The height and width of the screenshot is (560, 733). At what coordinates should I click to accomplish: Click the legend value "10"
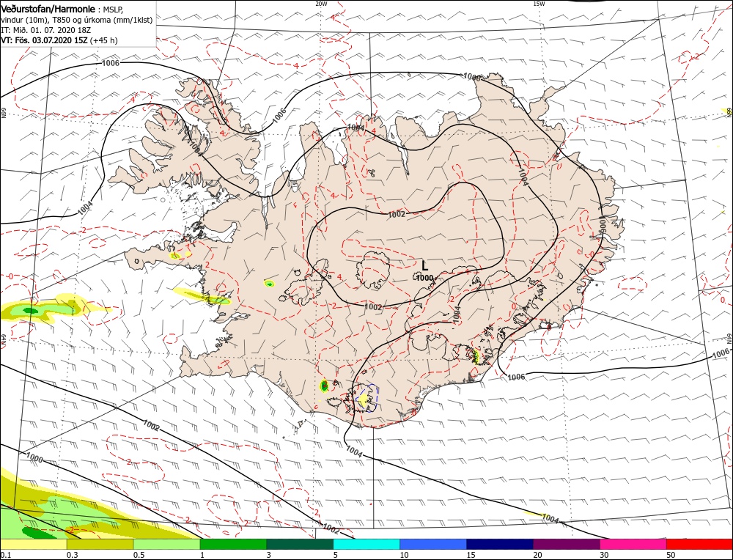(x=405, y=555)
